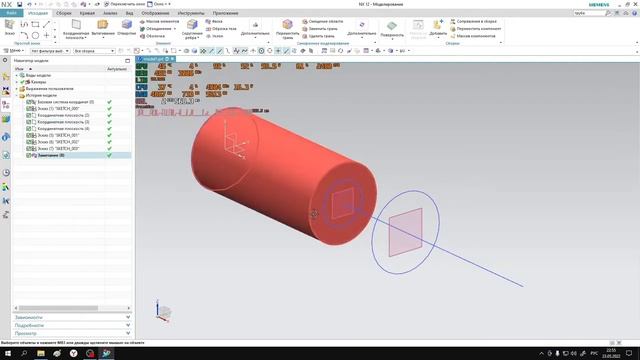Image resolution: width=640 pixels, height=360 pixels.
Task: Open File Explorer from the taskbar
Action: [x=41, y=353]
